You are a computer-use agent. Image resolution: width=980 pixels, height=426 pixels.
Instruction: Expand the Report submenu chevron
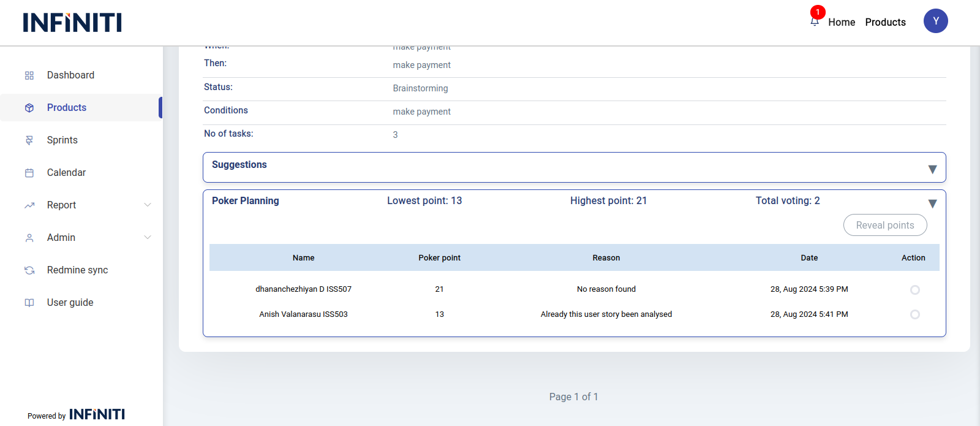(x=148, y=205)
